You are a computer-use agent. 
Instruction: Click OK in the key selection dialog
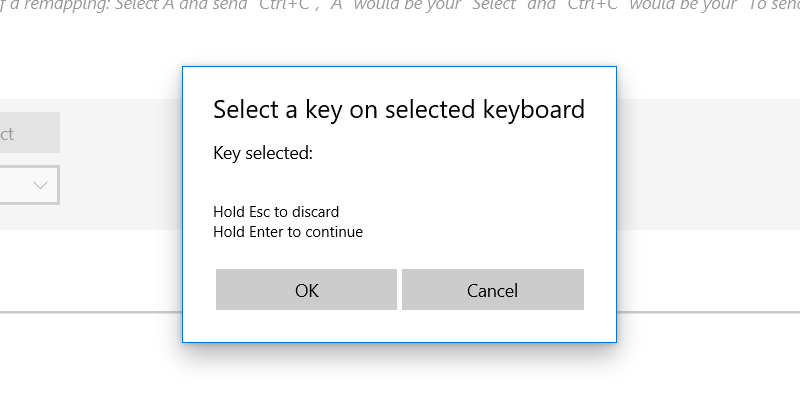tap(306, 290)
